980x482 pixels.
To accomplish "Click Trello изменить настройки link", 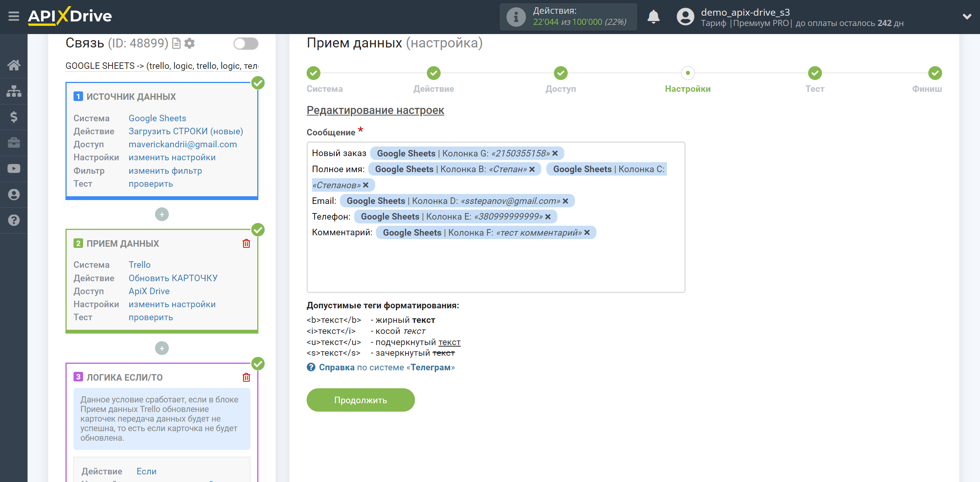I will (x=172, y=304).
